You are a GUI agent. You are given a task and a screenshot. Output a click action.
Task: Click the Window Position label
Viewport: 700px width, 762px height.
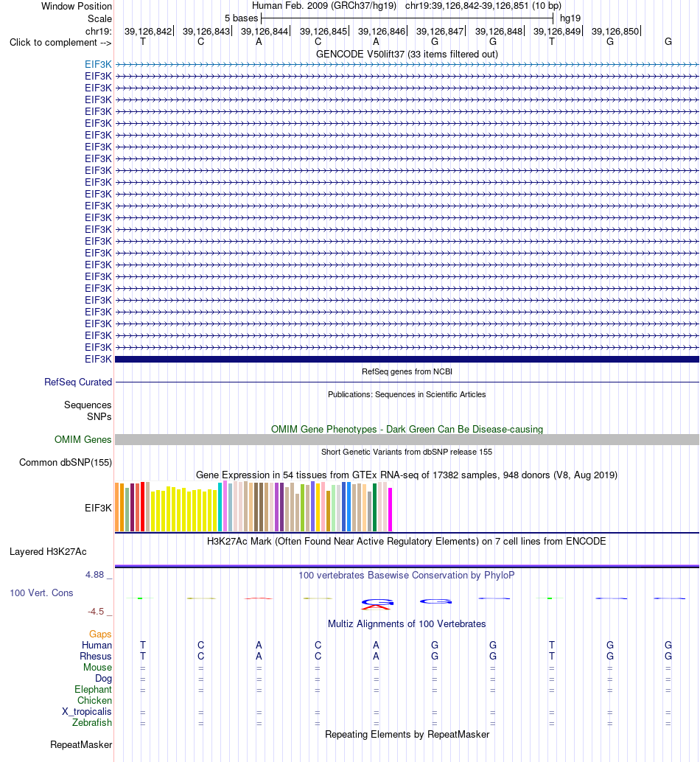coord(77,7)
